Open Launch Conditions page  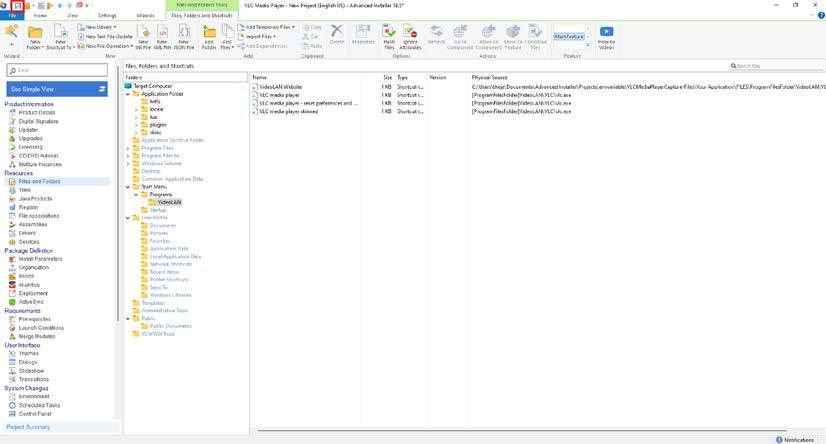41,328
